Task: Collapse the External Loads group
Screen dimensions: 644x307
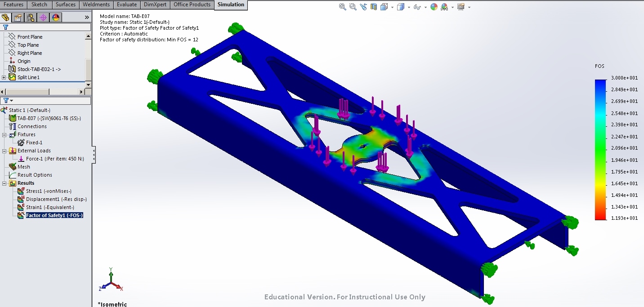Action: click(x=4, y=151)
